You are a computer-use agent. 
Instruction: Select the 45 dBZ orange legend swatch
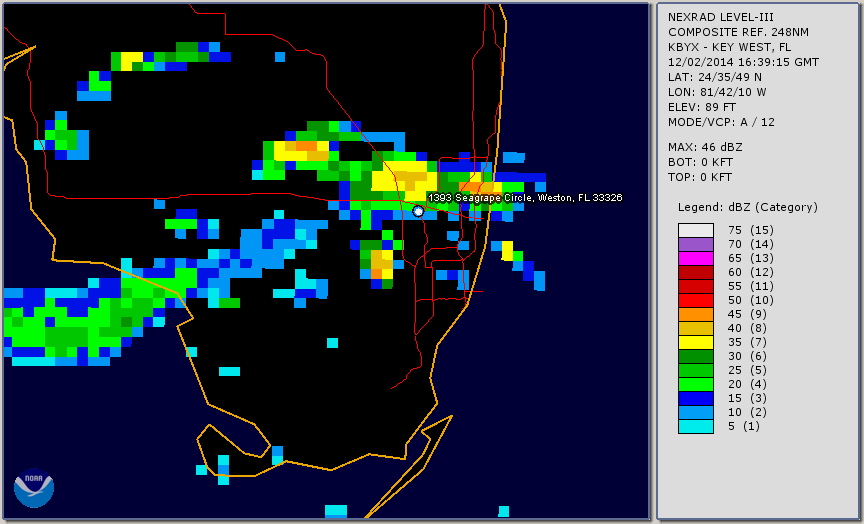point(696,314)
